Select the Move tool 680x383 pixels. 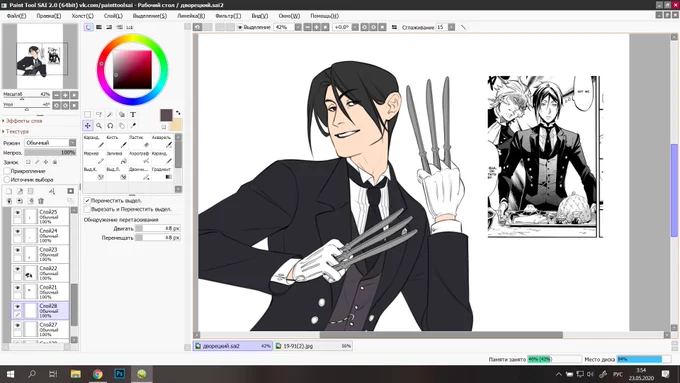(88, 125)
